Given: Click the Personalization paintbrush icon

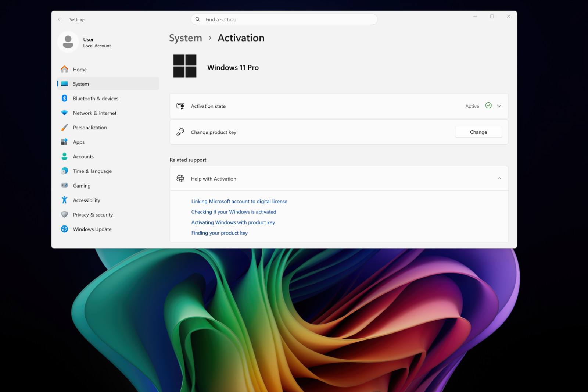Looking at the screenshot, I should click(x=64, y=127).
